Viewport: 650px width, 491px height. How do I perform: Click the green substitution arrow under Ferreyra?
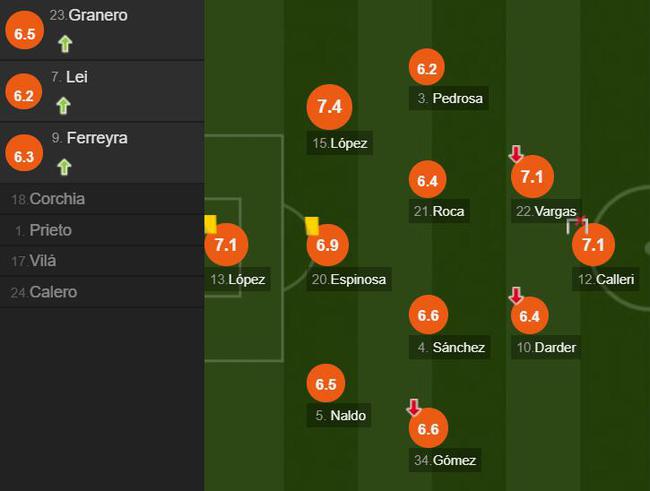(x=64, y=167)
